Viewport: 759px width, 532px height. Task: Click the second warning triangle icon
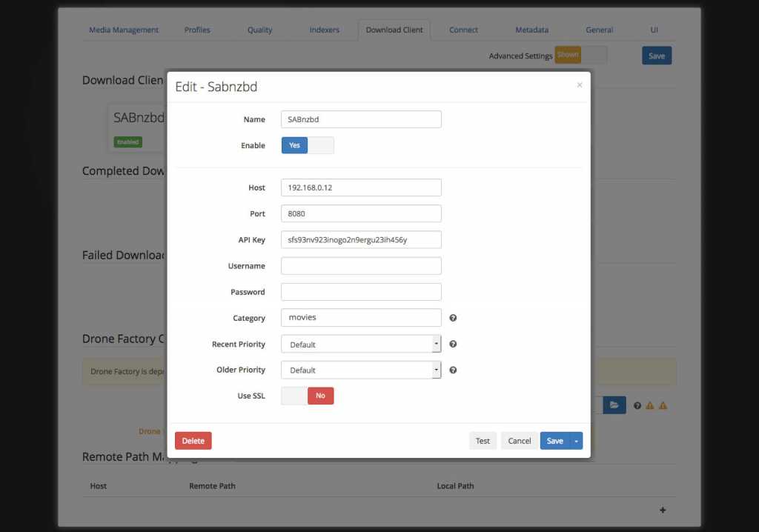pos(662,405)
